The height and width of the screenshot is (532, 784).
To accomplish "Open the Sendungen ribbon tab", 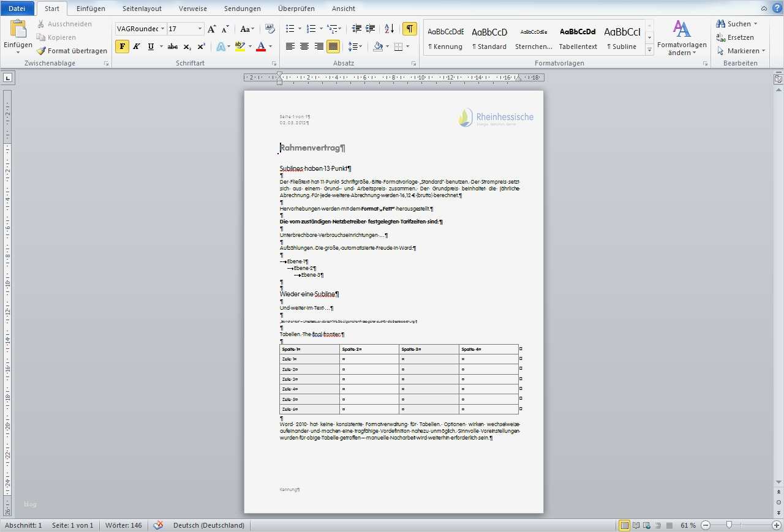I will [242, 9].
